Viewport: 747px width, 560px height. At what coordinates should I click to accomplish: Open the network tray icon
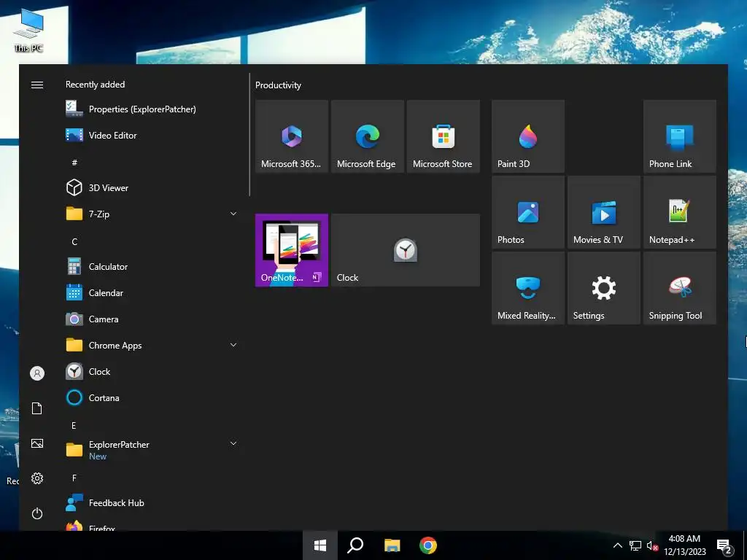coord(635,545)
